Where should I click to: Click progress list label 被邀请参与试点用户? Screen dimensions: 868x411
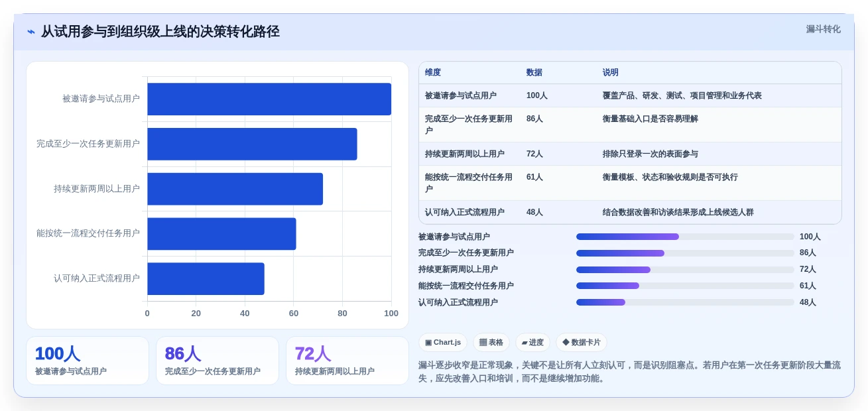tap(454, 237)
